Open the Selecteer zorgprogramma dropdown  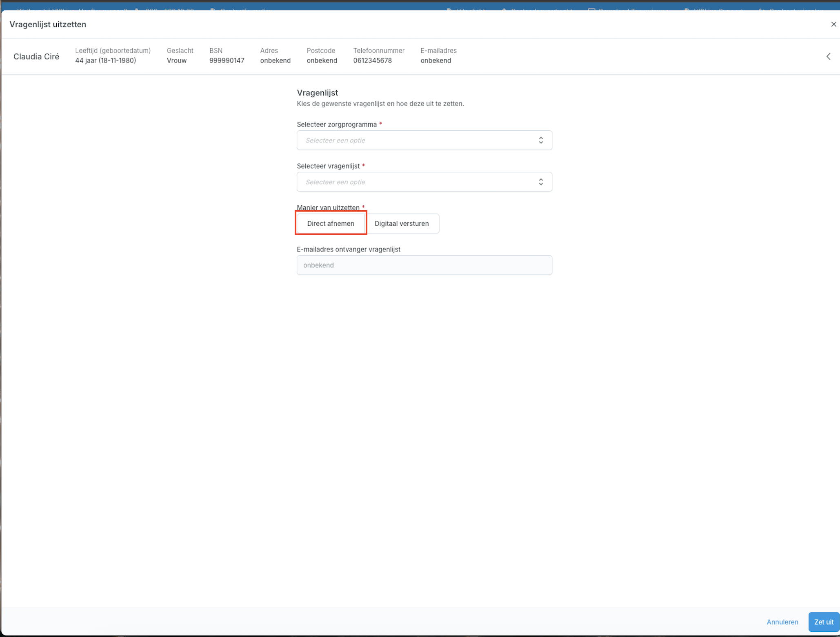pyautogui.click(x=424, y=140)
